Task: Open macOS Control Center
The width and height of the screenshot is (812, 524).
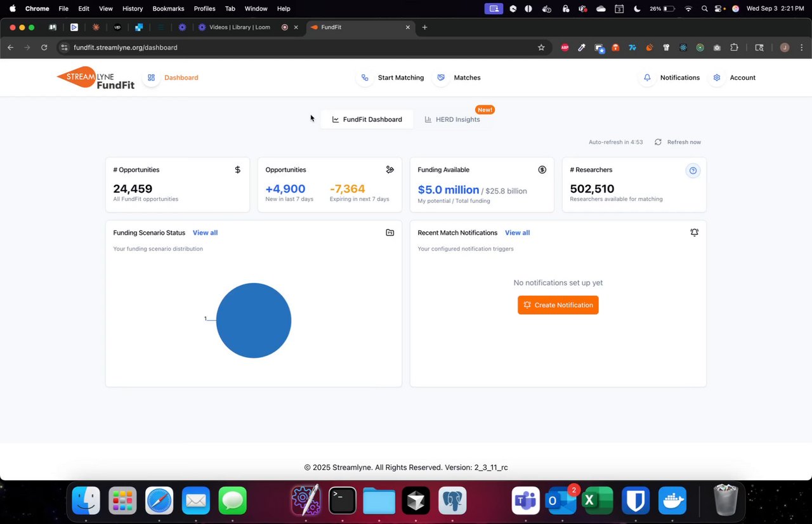Action: 719,9
